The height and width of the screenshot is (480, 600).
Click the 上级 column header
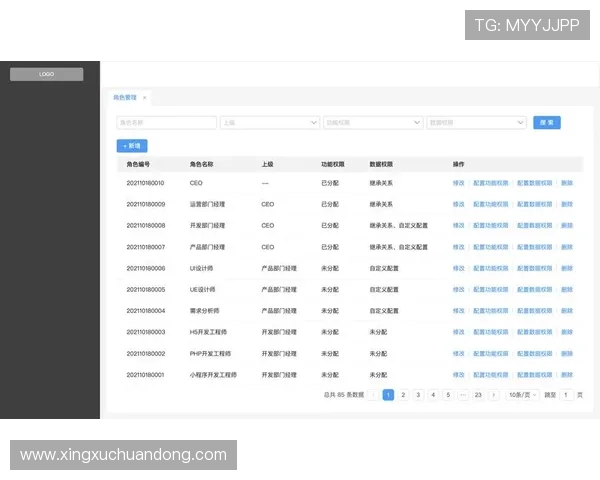click(267, 164)
